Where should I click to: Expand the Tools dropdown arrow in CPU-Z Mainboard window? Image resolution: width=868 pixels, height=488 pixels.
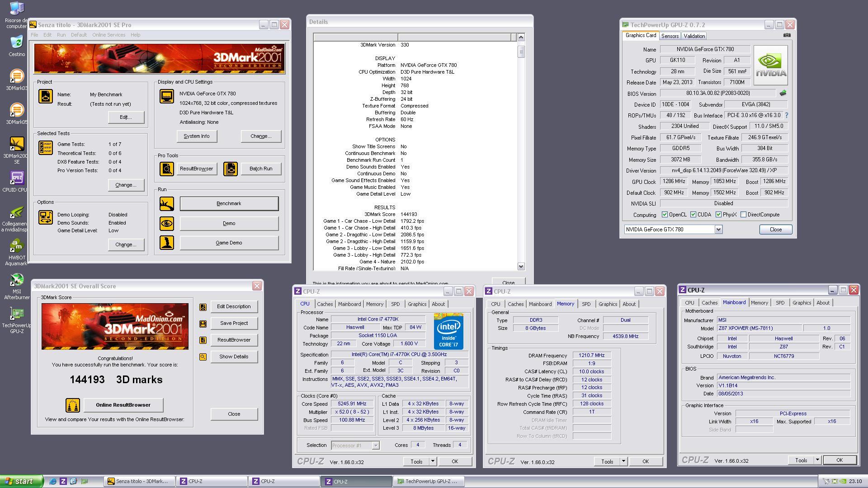(817, 460)
